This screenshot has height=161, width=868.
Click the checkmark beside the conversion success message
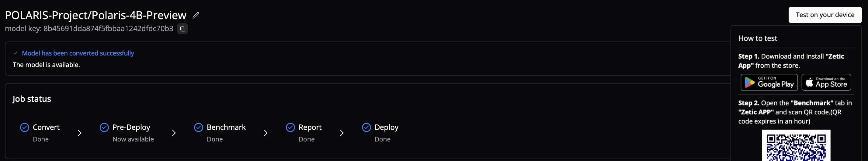click(16, 53)
